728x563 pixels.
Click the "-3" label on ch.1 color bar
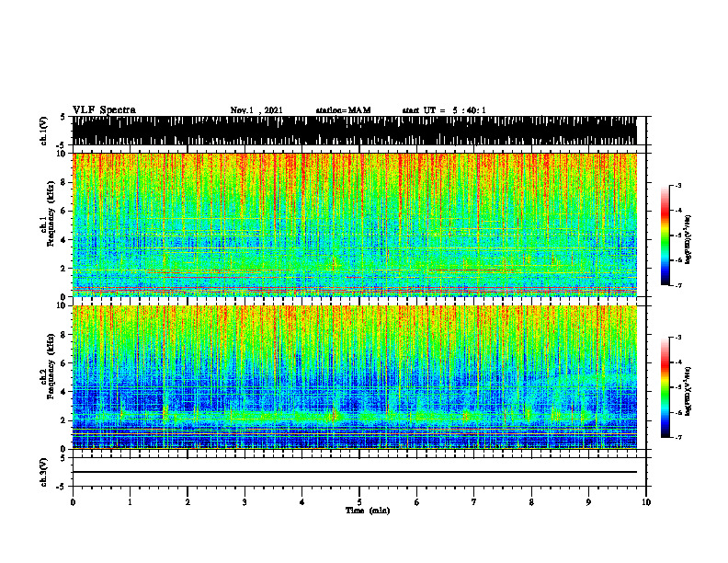(678, 185)
